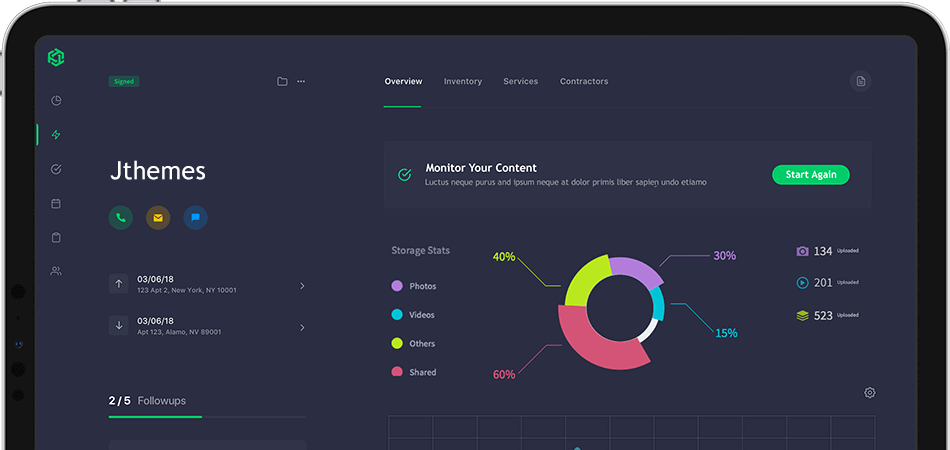Click the down arrow icon for Alamo address

tap(119, 325)
